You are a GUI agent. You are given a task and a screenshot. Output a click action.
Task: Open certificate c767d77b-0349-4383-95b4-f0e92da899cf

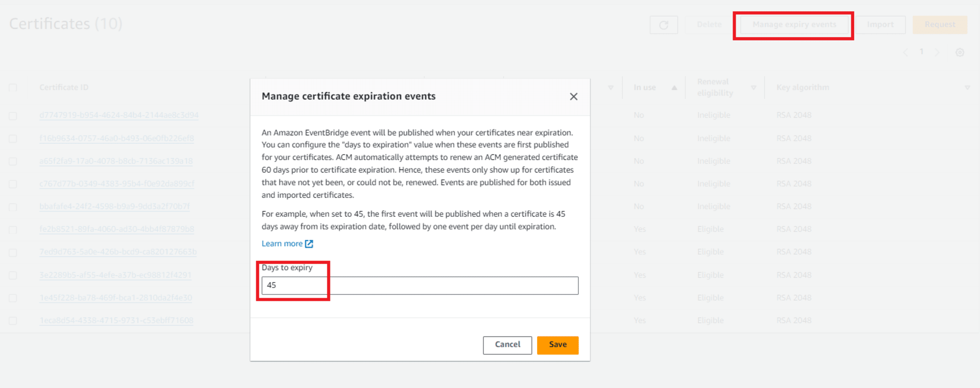117,184
